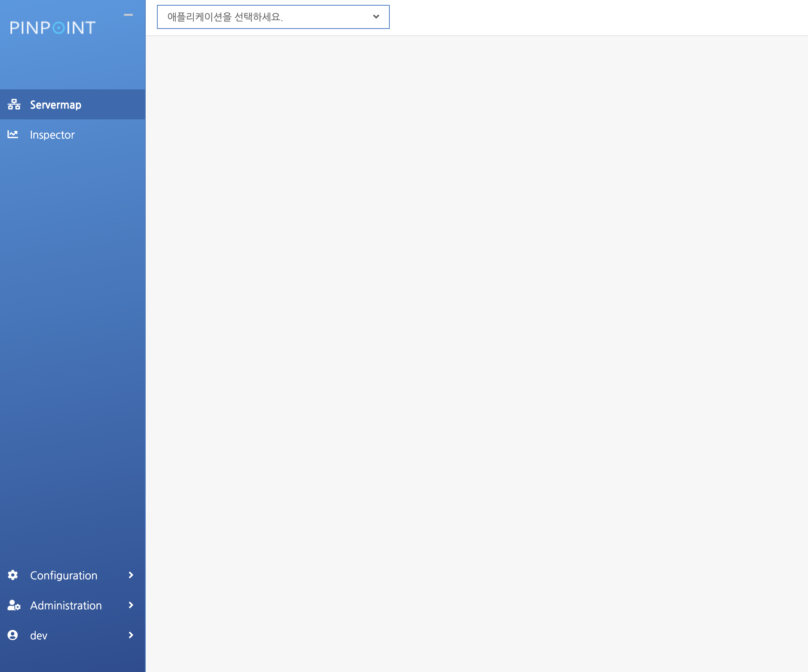Click the Configuration gear icon
The image size is (808, 672).
pyautogui.click(x=13, y=575)
